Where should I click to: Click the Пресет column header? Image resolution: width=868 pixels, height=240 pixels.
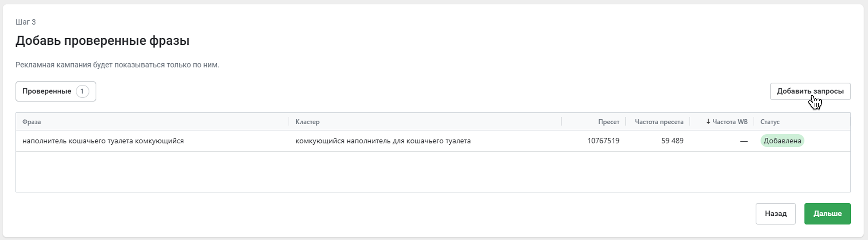[609, 122]
